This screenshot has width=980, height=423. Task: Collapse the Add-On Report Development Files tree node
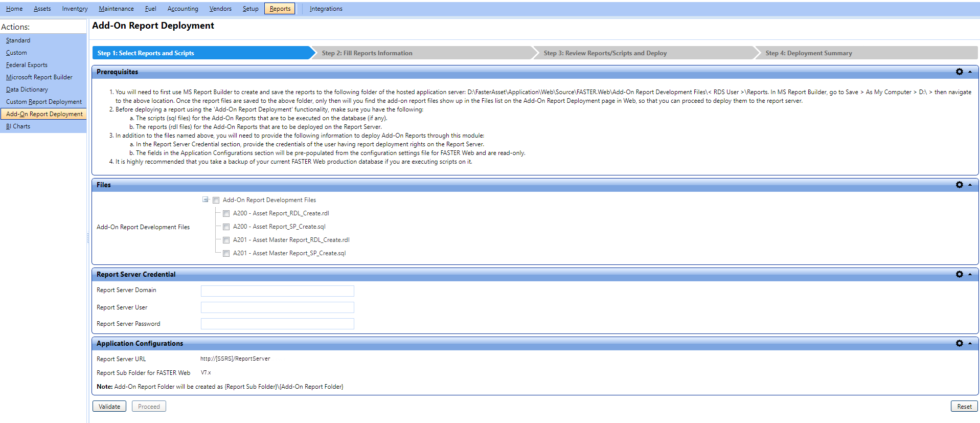(206, 200)
